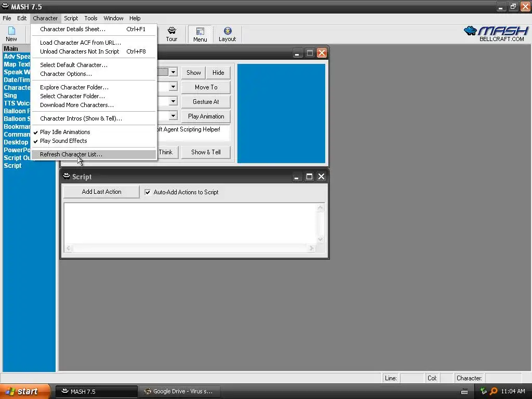Toggle Play Idle Animations menu option
This screenshot has height=399, width=532.
(94, 132)
